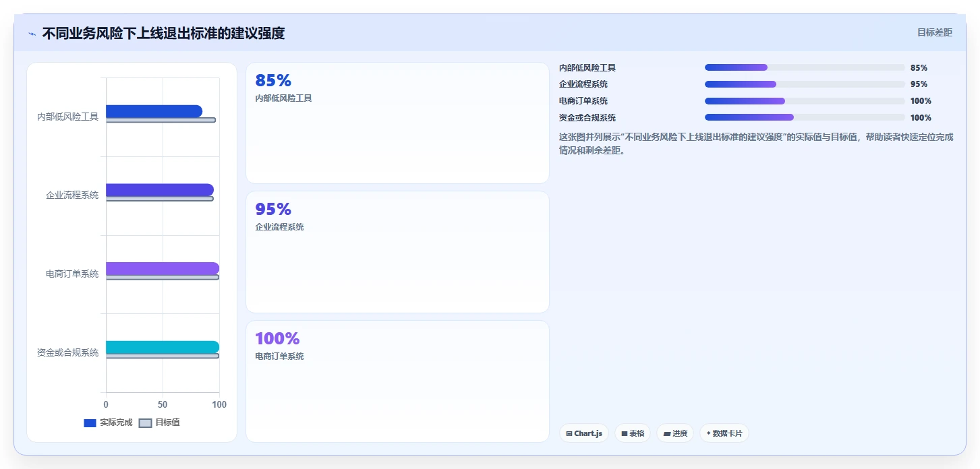
Task: Click the lightning icon beside the title
Action: [x=32, y=34]
